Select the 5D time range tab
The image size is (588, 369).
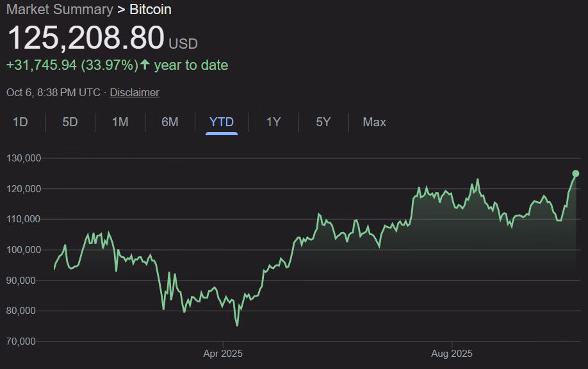(70, 122)
